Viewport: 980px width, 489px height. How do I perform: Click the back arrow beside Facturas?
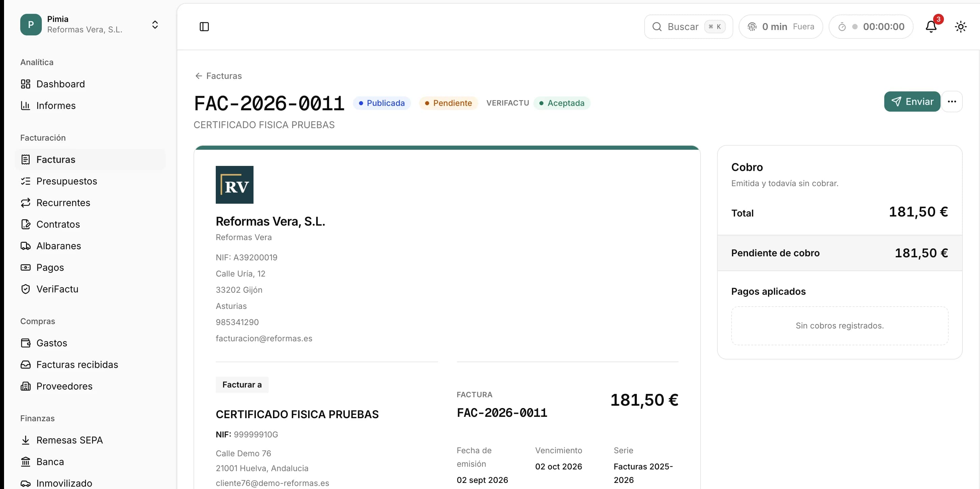(x=199, y=76)
